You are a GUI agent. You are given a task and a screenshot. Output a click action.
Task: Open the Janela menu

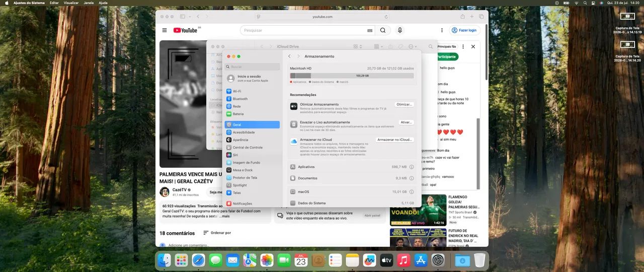[89, 3]
